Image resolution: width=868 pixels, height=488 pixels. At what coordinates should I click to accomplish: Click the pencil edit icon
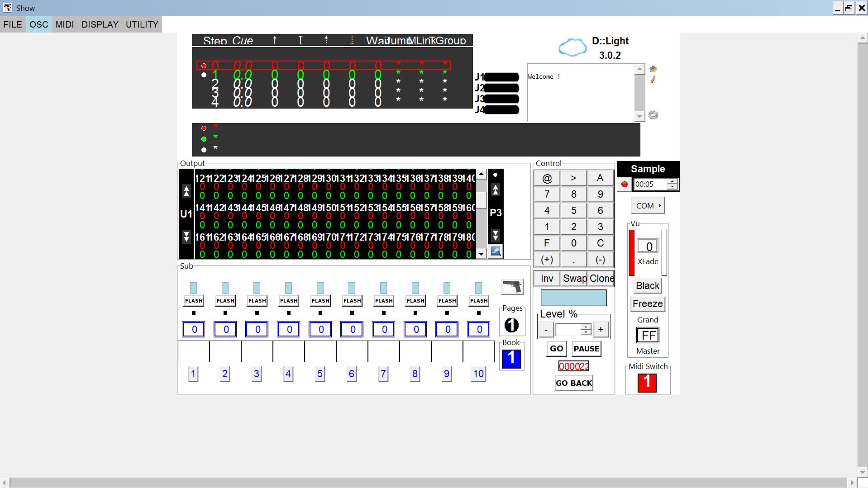(653, 80)
